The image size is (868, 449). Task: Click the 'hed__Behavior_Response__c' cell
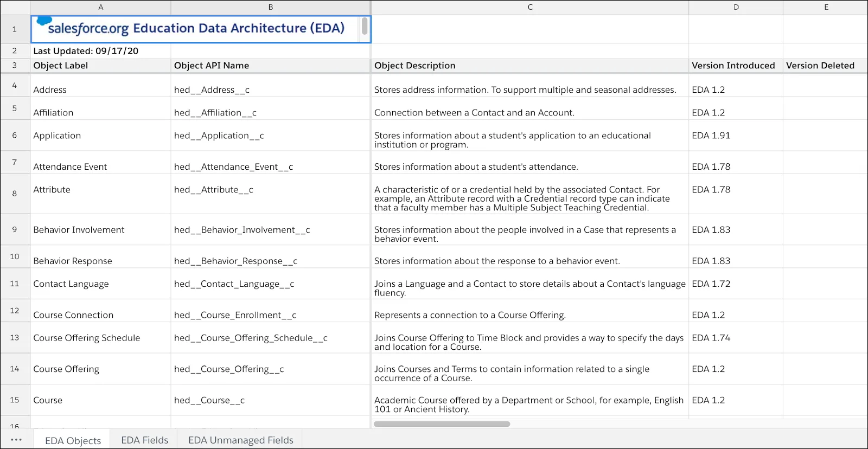coord(271,257)
